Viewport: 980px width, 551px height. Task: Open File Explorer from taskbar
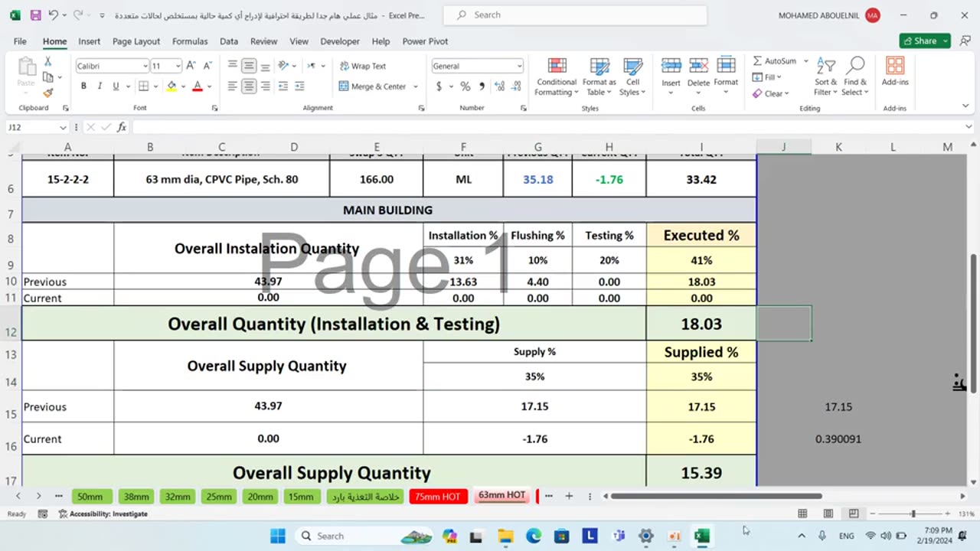pos(505,536)
